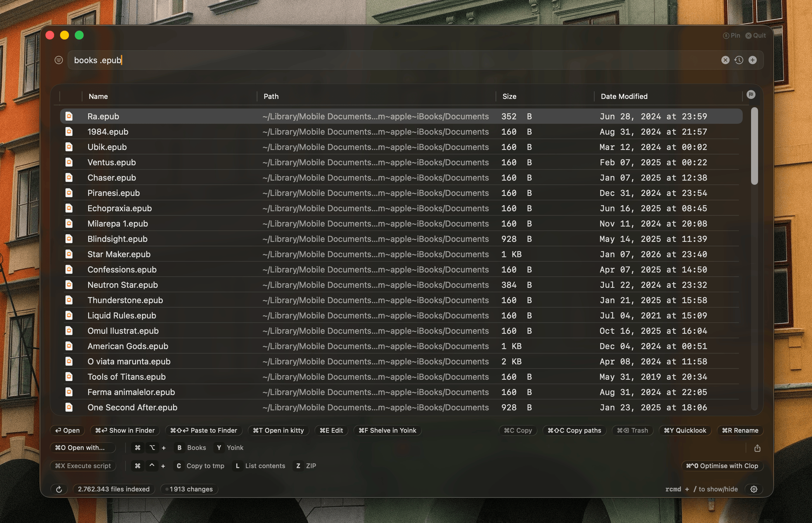Click the share icon above Optimise with Clop
The image size is (812, 523).
tap(757, 448)
